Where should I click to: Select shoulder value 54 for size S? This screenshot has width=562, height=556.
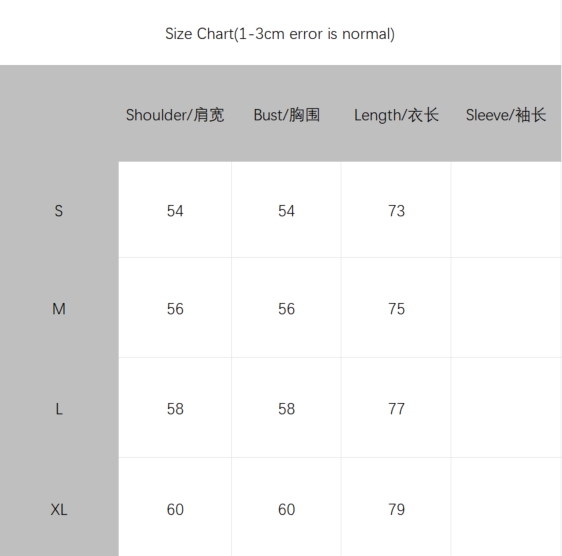(175, 211)
